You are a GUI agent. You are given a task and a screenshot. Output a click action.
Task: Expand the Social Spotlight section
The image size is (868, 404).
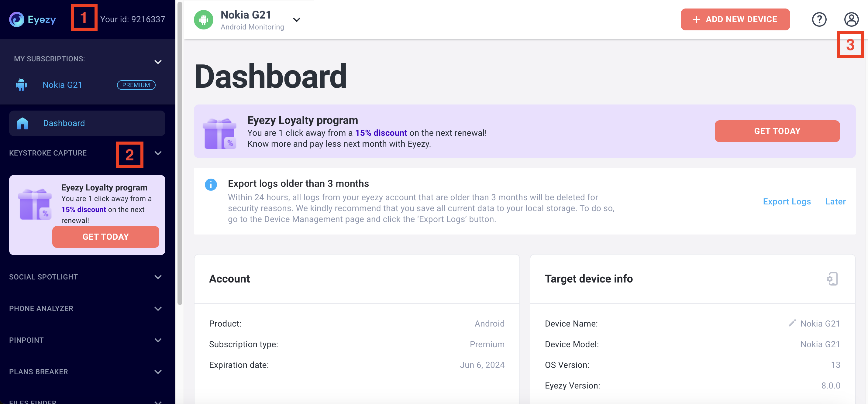pyautogui.click(x=158, y=277)
